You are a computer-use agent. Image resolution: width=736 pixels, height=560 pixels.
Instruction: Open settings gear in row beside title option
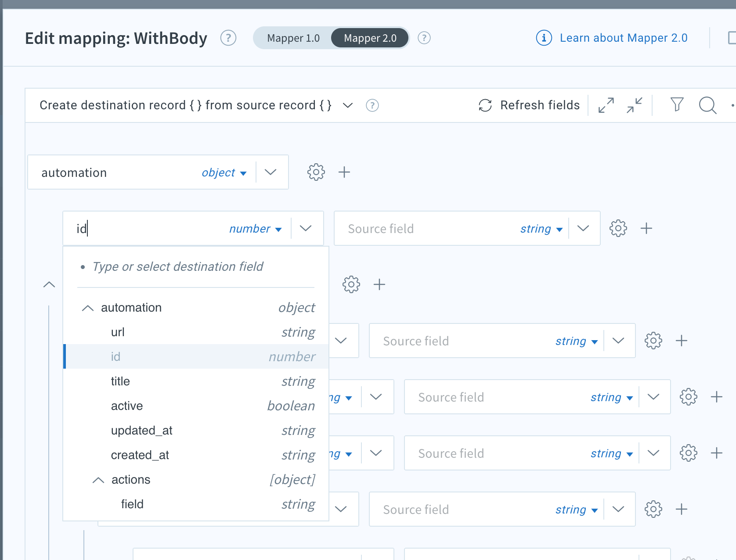click(x=689, y=397)
